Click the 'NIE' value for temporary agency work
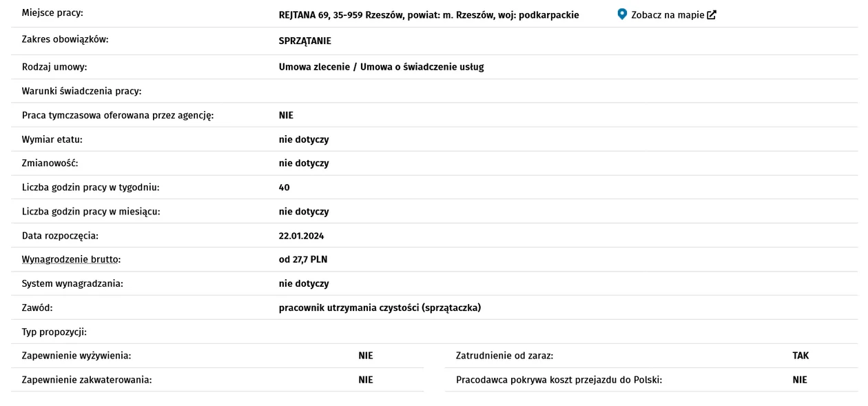The width and height of the screenshot is (868, 406). point(286,115)
